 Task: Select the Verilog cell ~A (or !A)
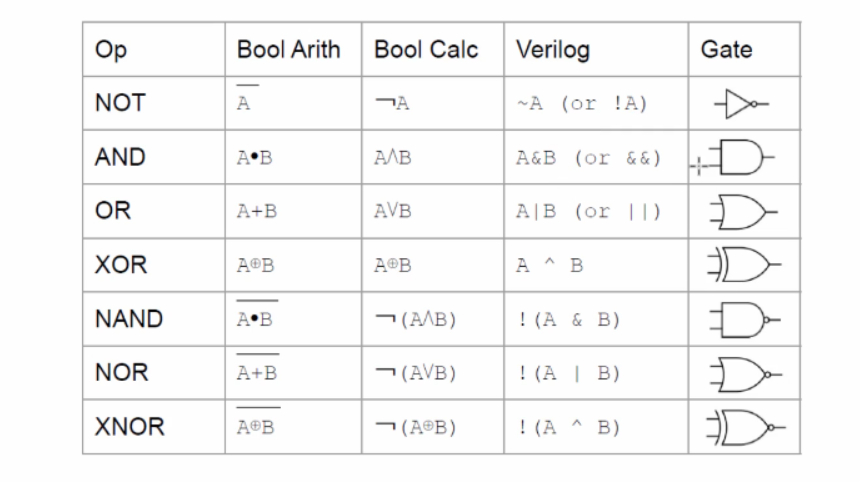[582, 104]
